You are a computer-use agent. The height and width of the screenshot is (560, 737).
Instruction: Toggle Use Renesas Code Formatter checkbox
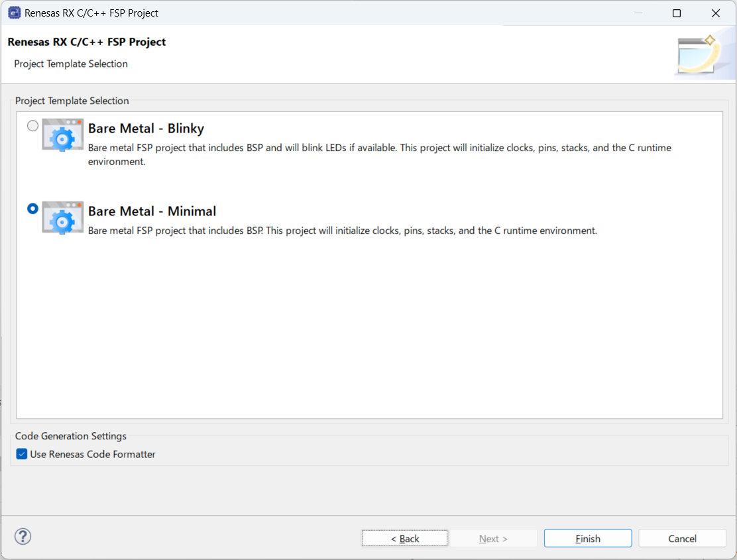coord(22,454)
